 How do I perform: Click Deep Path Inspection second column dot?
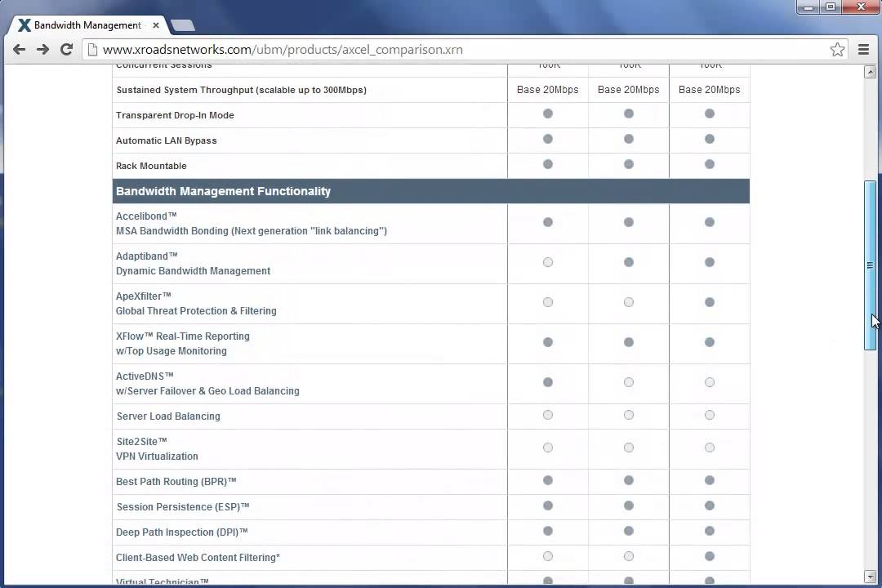pyautogui.click(x=629, y=531)
